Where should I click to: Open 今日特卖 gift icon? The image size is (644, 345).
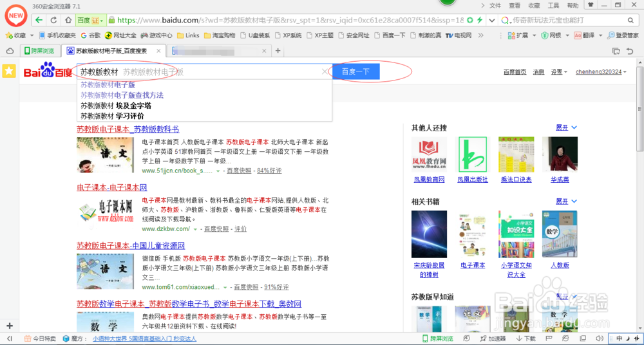coord(40,339)
